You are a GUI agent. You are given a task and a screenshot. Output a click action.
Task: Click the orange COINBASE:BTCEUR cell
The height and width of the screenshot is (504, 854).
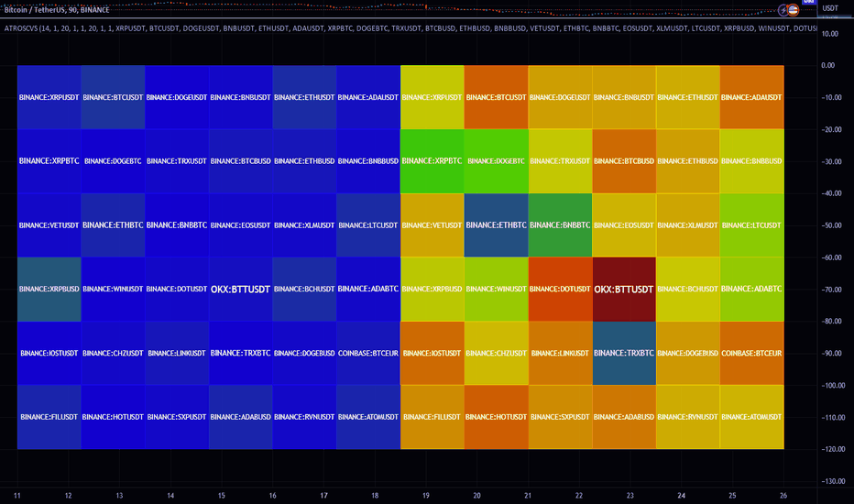[751, 353]
